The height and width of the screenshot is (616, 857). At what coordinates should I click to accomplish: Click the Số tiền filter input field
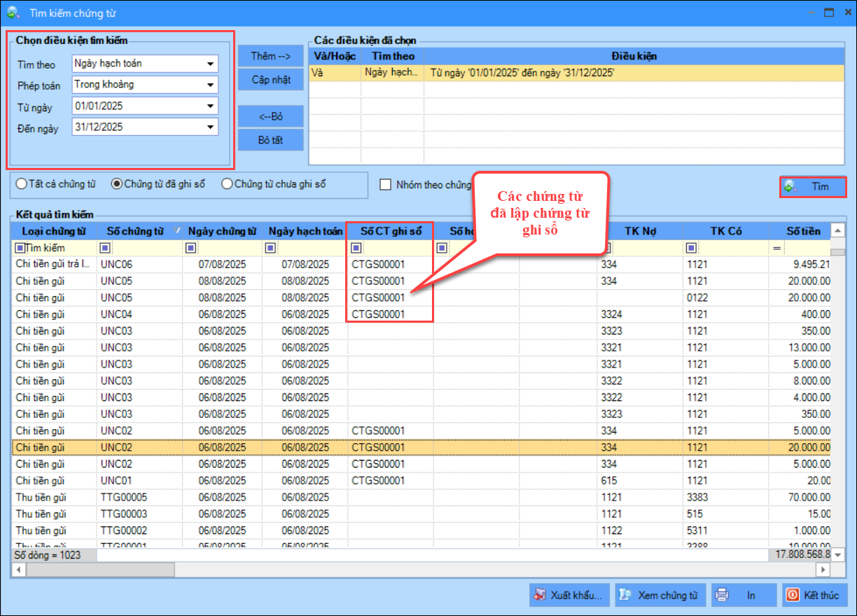807,248
